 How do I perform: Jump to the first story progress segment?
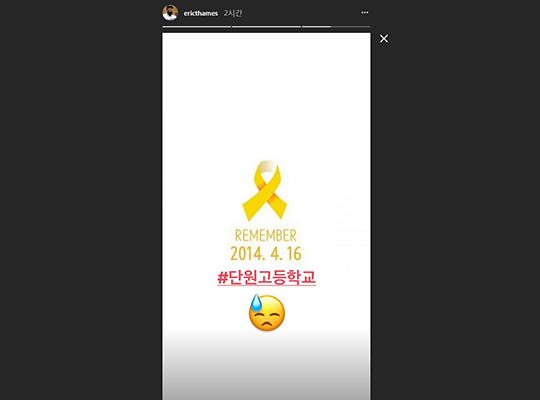[x=197, y=27]
